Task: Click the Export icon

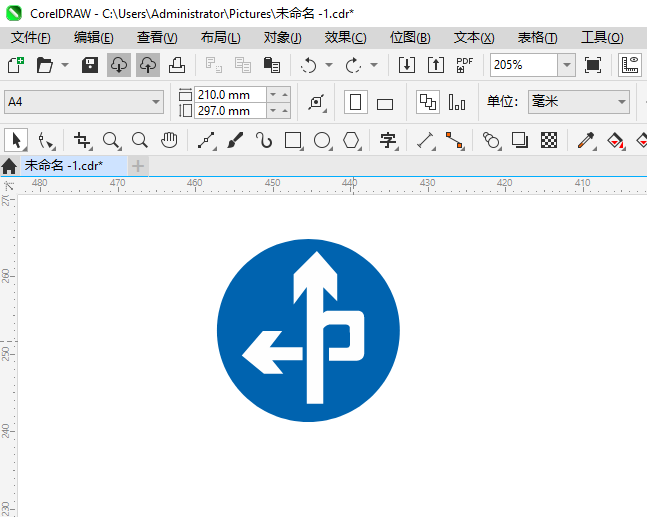Action: [436, 65]
